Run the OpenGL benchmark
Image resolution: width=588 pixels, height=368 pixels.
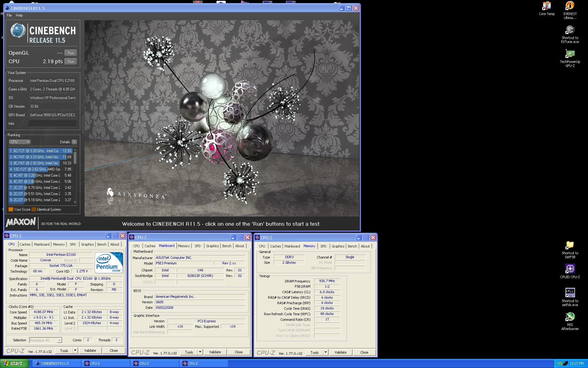point(71,53)
